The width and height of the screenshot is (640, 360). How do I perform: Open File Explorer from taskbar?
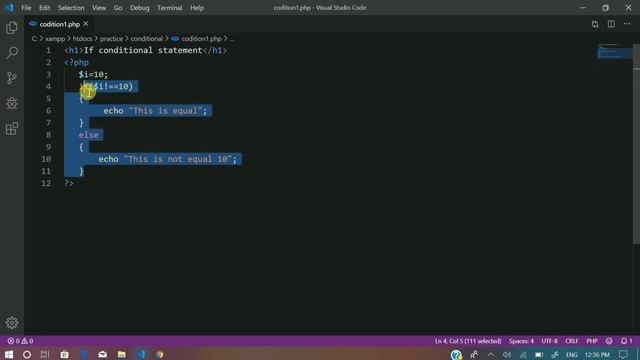tap(122, 354)
